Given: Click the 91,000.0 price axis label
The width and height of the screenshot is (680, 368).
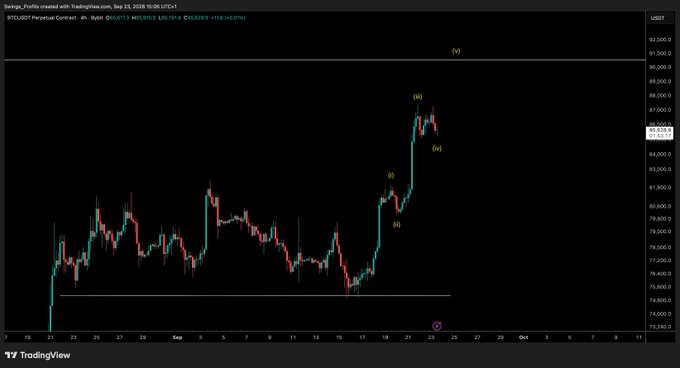Looking at the screenshot, I should (660, 53).
